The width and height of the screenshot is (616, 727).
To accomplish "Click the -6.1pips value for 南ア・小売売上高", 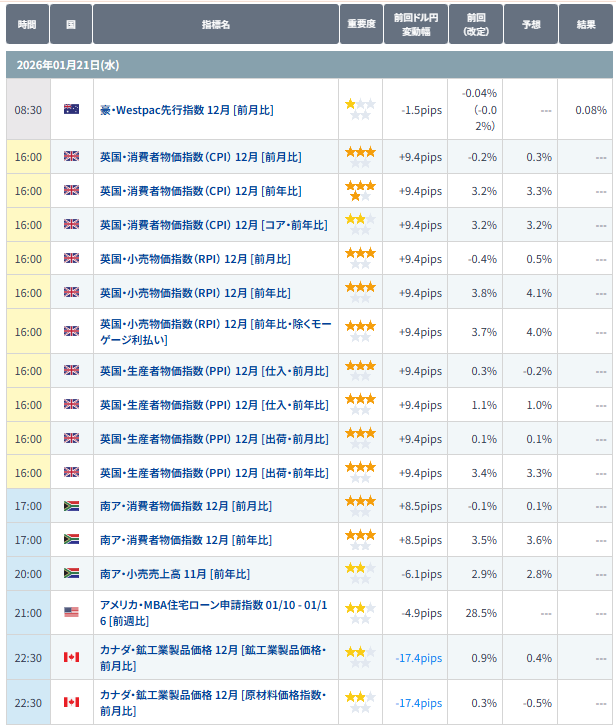I will [421, 574].
